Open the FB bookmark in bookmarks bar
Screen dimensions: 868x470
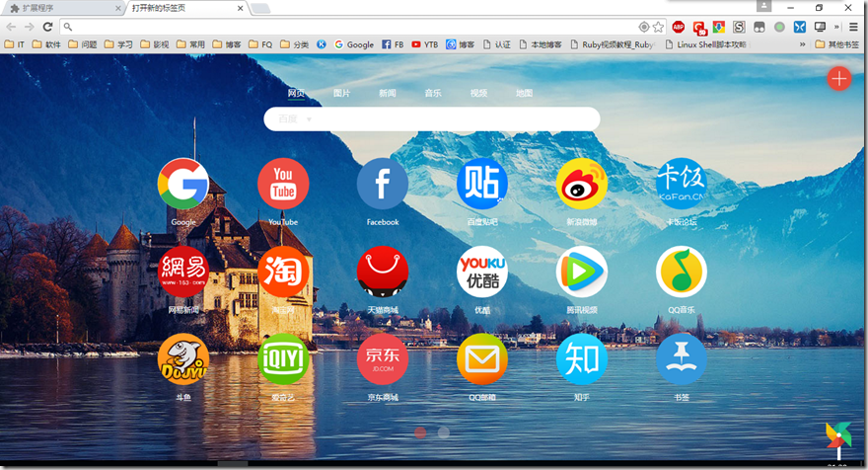[393, 44]
